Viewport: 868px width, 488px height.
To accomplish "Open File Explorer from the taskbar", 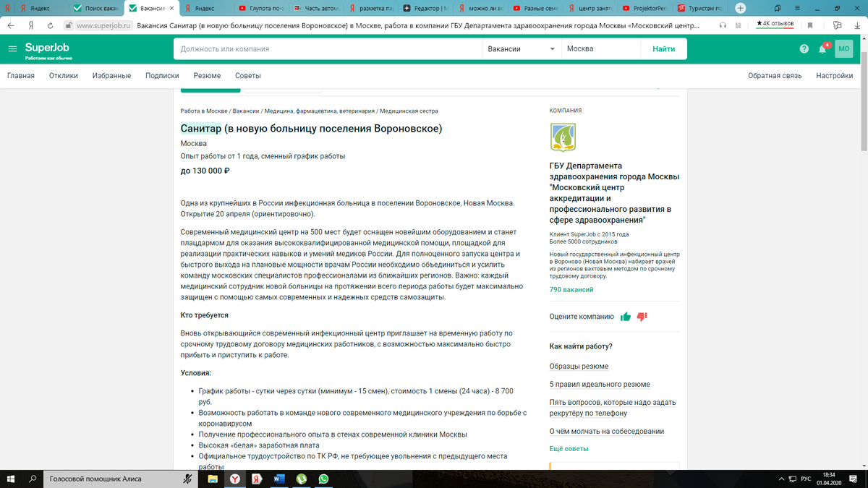I will tap(213, 479).
